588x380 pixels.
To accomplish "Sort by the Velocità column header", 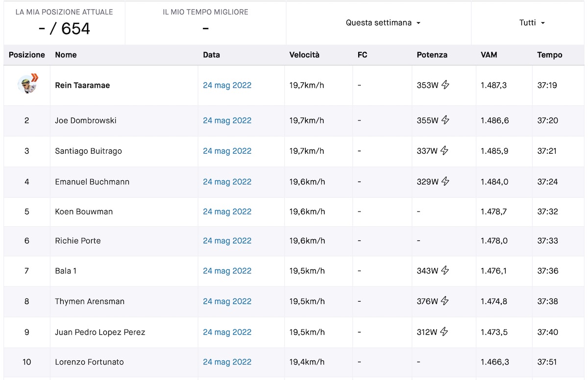I will coord(304,55).
